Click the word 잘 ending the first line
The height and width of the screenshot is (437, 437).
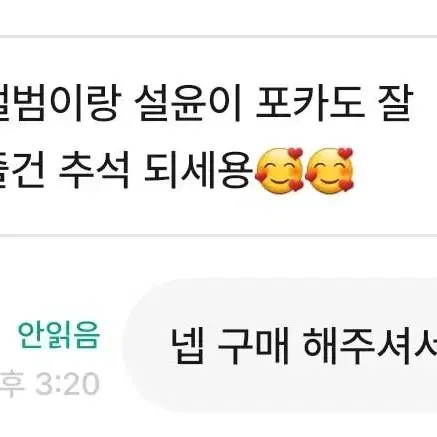[x=396, y=103]
